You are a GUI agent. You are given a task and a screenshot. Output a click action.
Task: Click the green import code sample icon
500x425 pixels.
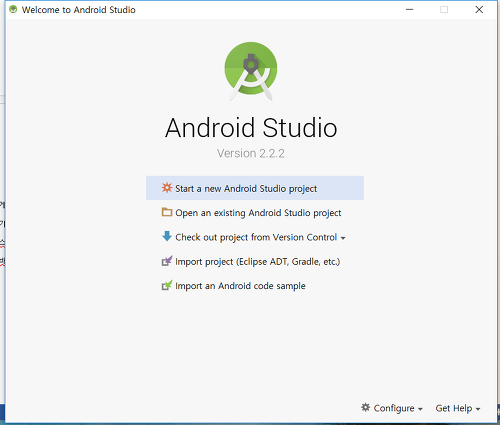pos(167,285)
